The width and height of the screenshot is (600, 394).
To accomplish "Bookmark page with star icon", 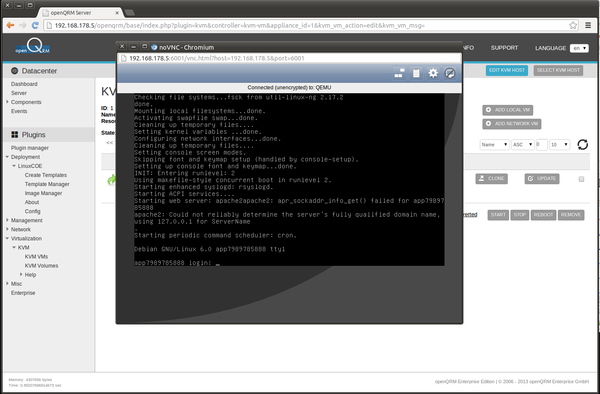I will (x=573, y=25).
